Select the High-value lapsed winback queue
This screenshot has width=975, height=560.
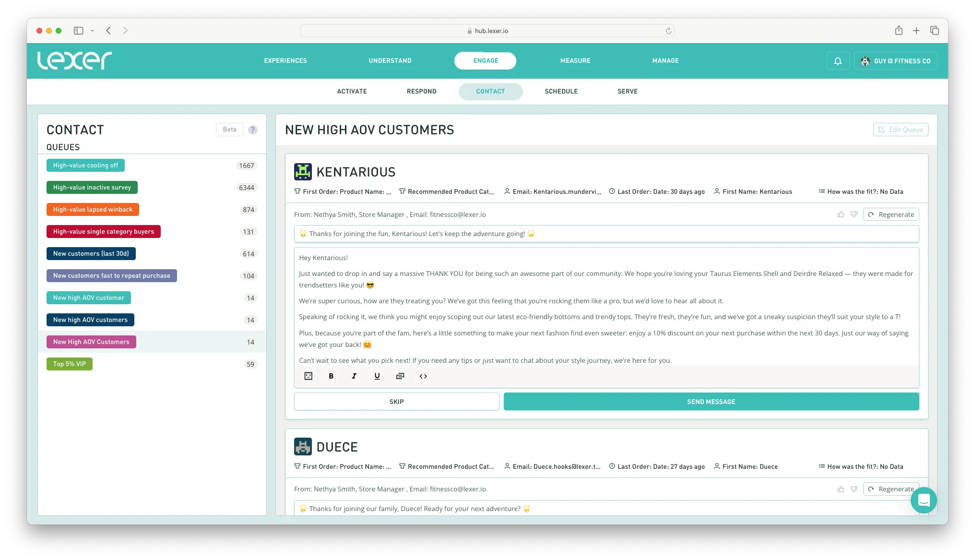[93, 210]
